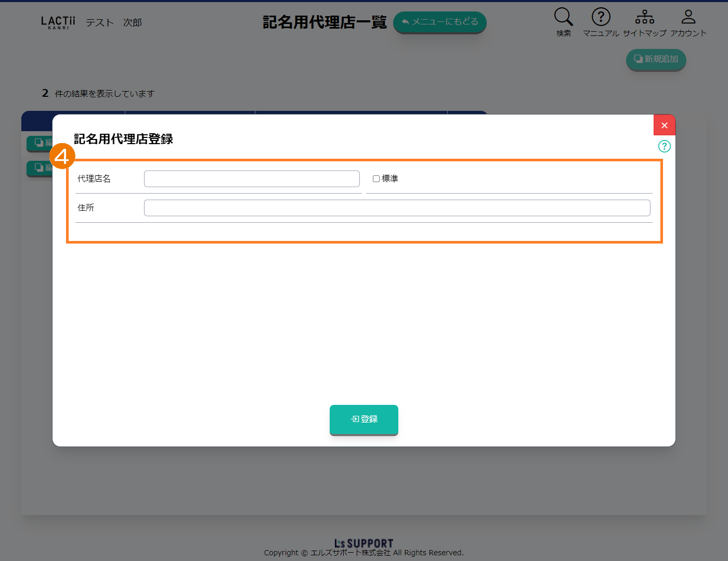The width and height of the screenshot is (728, 561).
Task: Click the 記名用代理店一覧 page heading
Action: click(x=324, y=22)
